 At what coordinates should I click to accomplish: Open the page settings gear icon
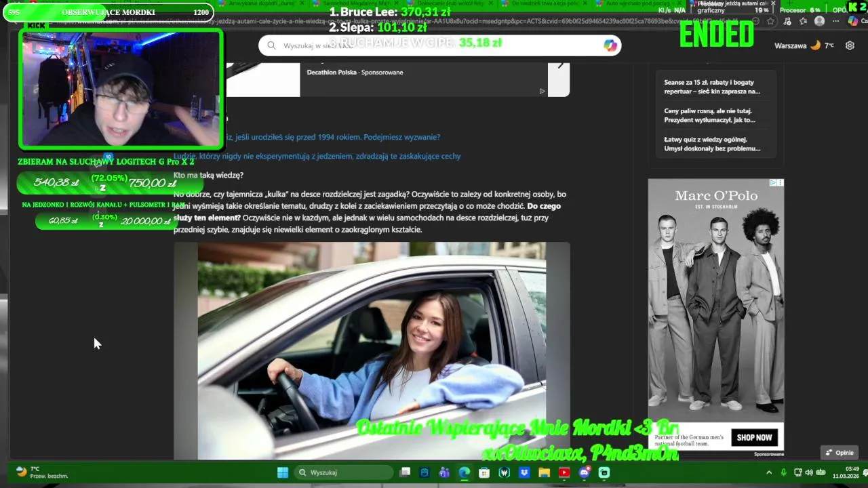click(x=850, y=45)
